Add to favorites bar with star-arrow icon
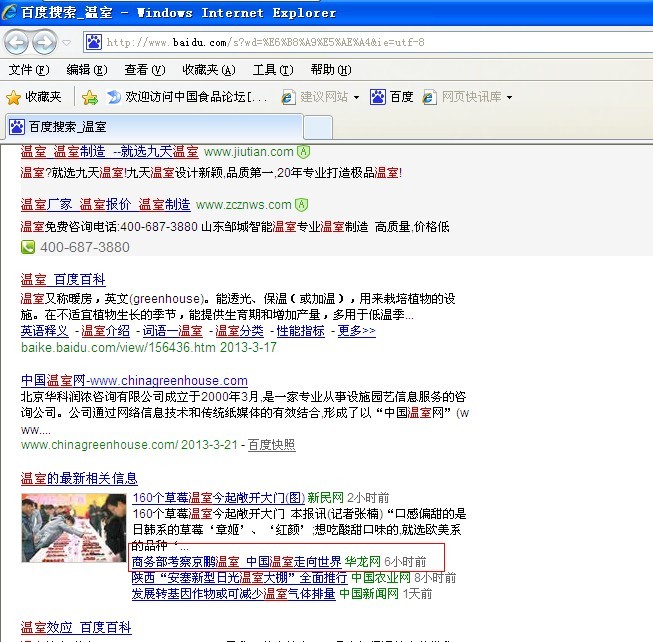This screenshot has width=653, height=642. [90, 97]
